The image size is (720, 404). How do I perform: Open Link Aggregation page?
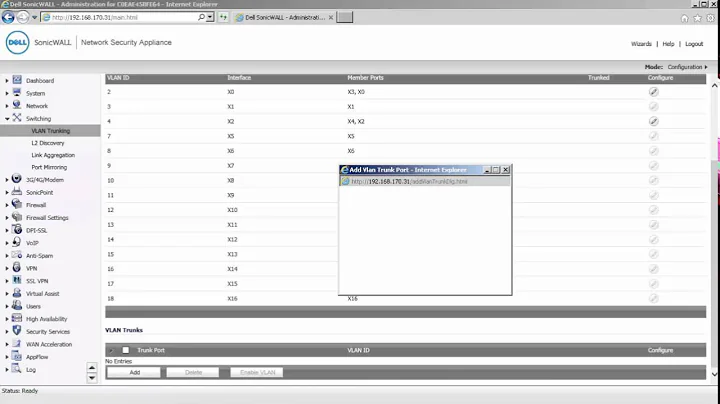point(53,155)
